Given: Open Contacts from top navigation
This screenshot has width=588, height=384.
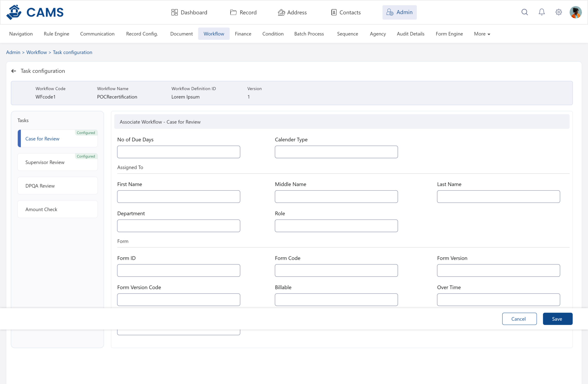Looking at the screenshot, I should 346,12.
